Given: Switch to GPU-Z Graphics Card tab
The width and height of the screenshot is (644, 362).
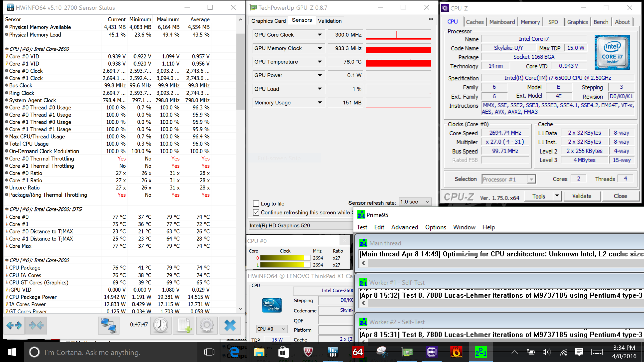Looking at the screenshot, I should point(268,21).
